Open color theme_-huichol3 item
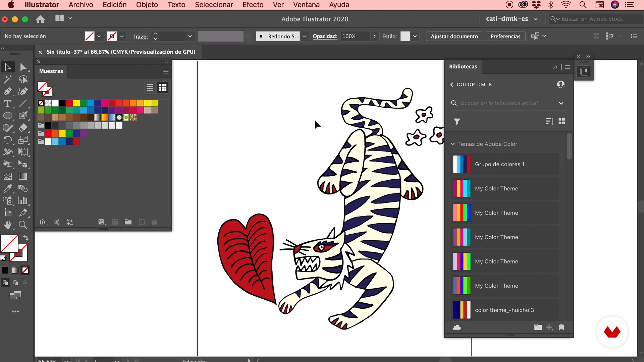644x362 pixels. [505, 310]
